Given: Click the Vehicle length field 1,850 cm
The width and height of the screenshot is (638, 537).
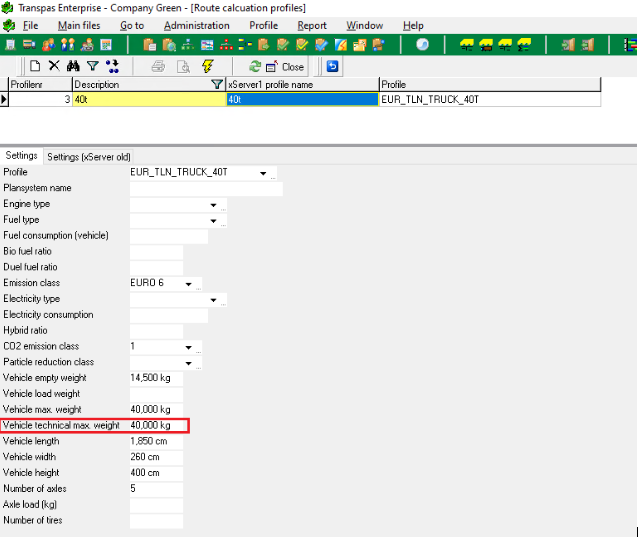Looking at the screenshot, I should click(x=156, y=441).
